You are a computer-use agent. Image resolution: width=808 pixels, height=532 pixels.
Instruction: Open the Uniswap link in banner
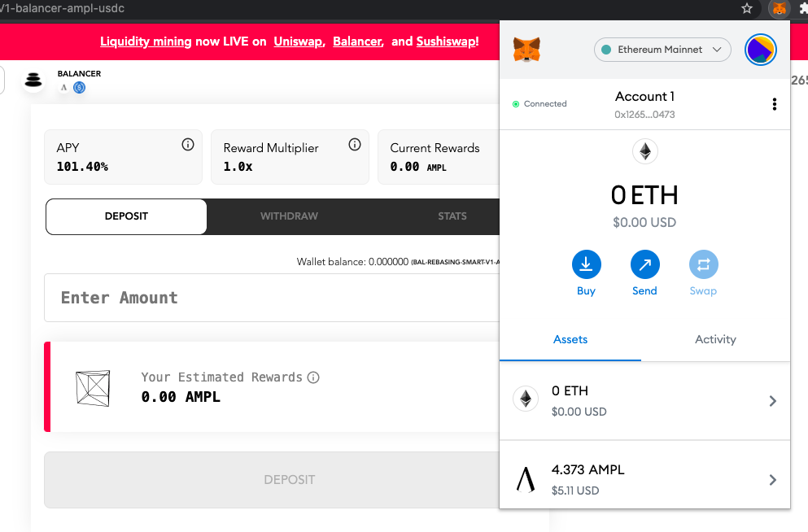click(x=299, y=41)
